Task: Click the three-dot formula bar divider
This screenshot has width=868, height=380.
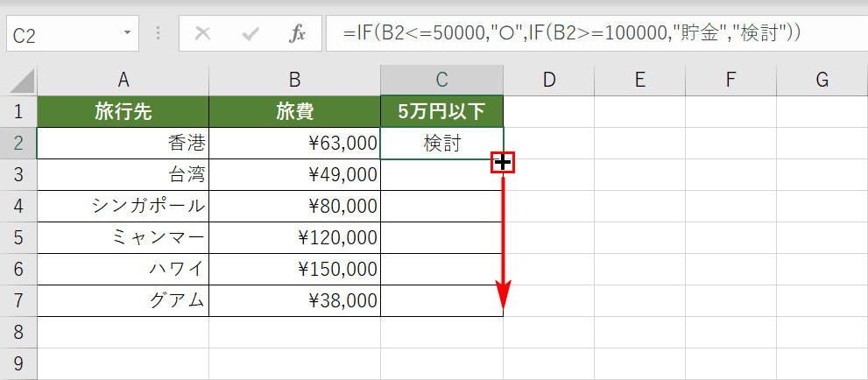Action: pyautogui.click(x=159, y=34)
